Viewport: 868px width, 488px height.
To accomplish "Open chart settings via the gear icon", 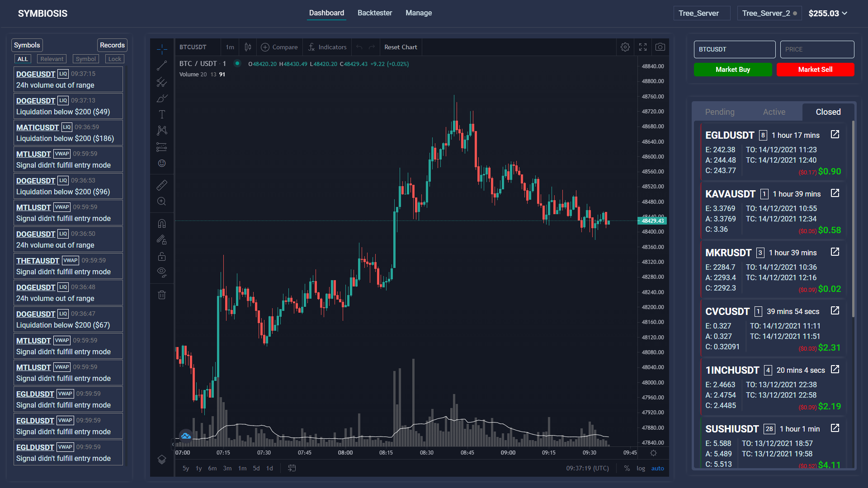I will [625, 47].
